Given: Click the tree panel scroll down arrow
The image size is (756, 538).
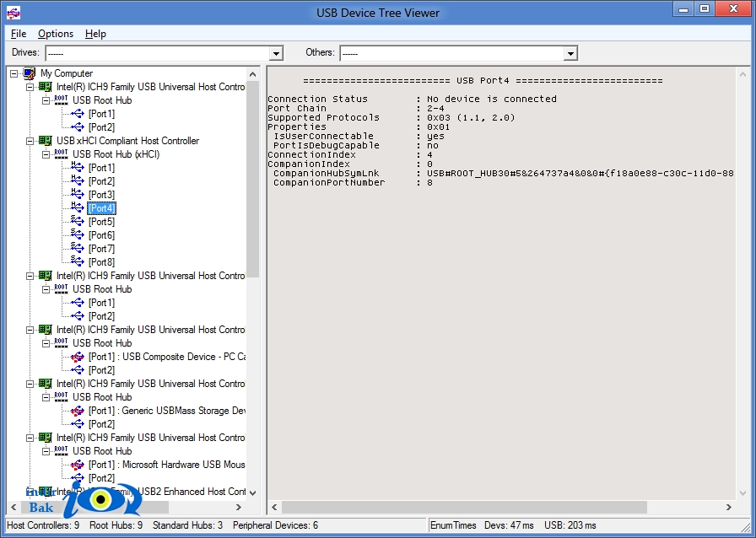Looking at the screenshot, I should [x=252, y=492].
